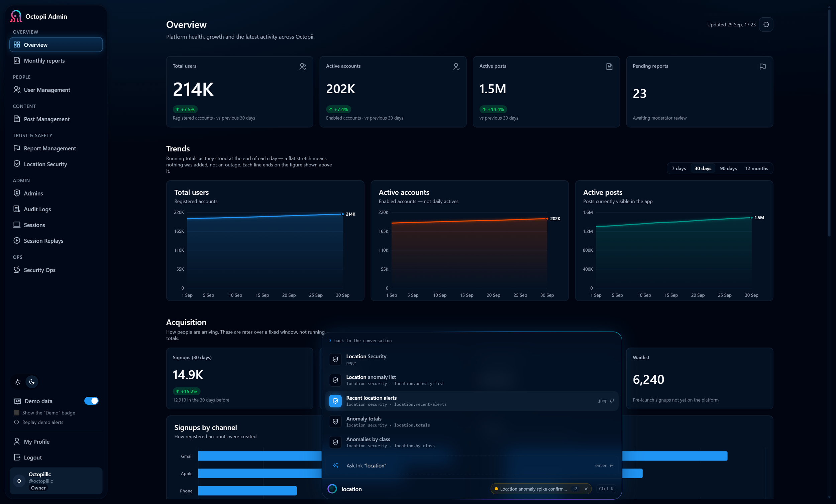
Task: Open Security Ops
Action: point(56,270)
